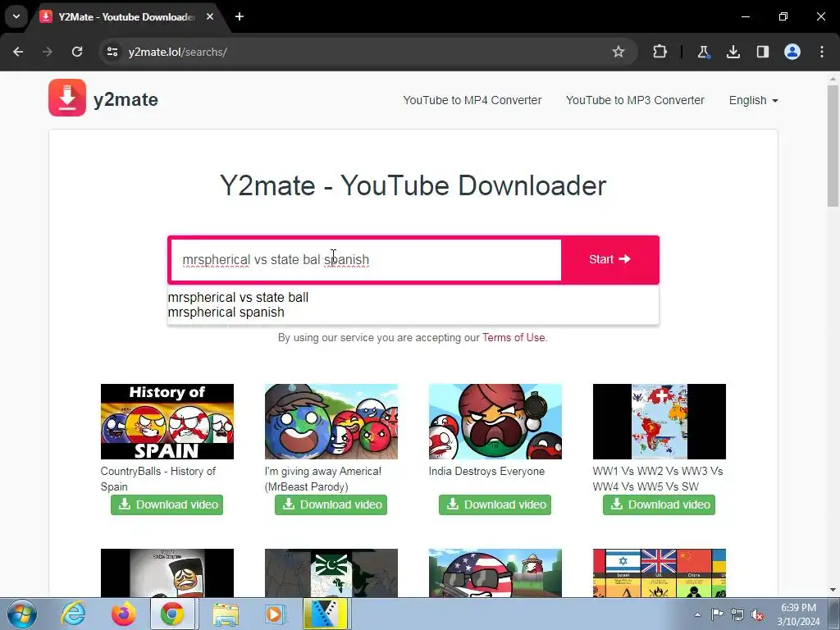Select the Y2Mate Youtube Downloader tab
840x630 pixels.
tap(127, 16)
